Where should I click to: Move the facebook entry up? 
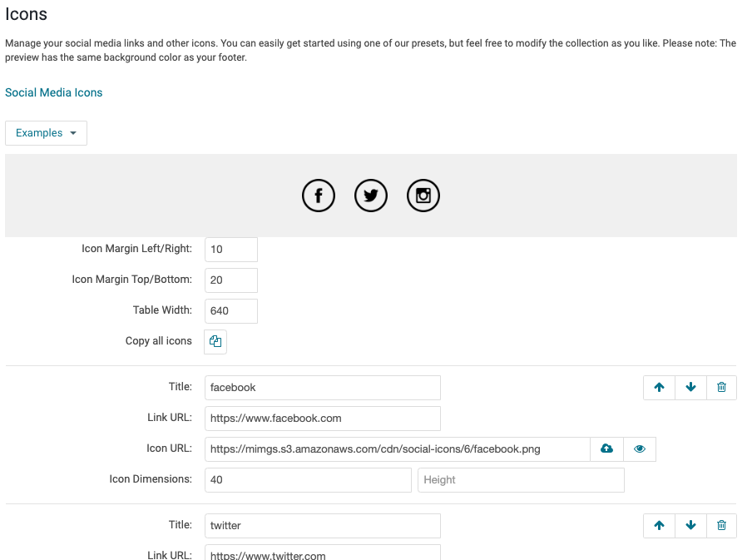659,388
